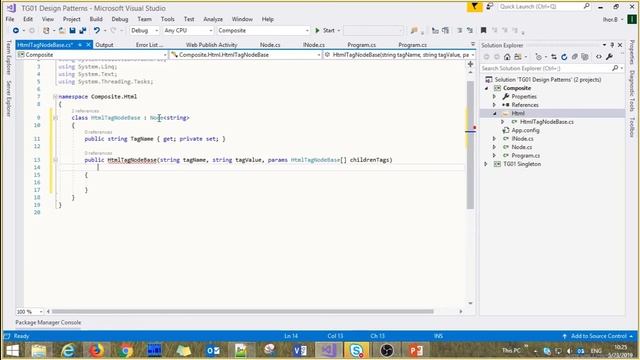This screenshot has height=360, width=640.
Task: Open the 100 % zoom dropdown
Action: (x=29, y=311)
